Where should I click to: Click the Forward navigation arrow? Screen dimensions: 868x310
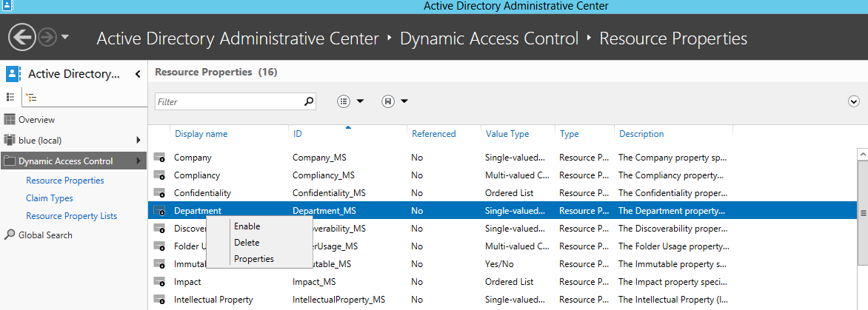click(x=47, y=38)
